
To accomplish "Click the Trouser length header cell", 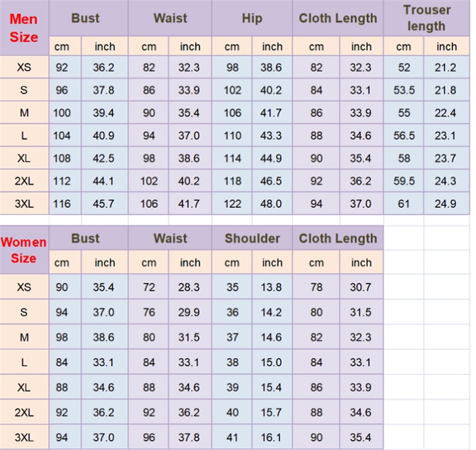I will point(426,18).
